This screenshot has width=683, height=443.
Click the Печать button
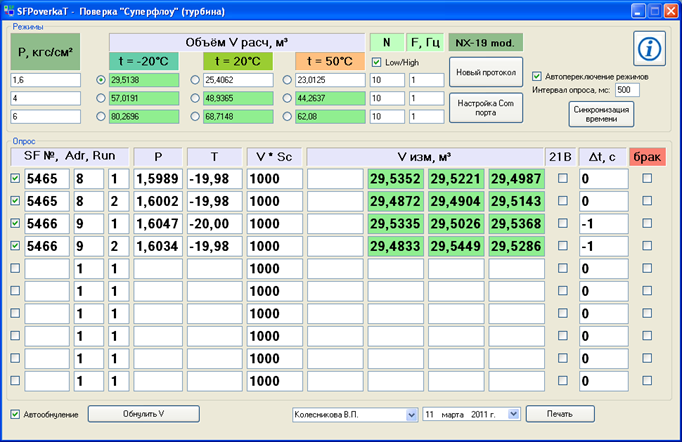pos(560,414)
